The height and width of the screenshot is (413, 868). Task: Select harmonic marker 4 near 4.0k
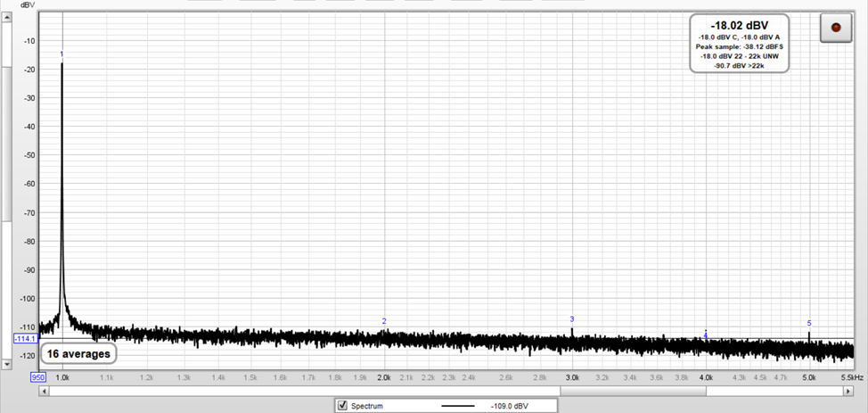tap(706, 335)
